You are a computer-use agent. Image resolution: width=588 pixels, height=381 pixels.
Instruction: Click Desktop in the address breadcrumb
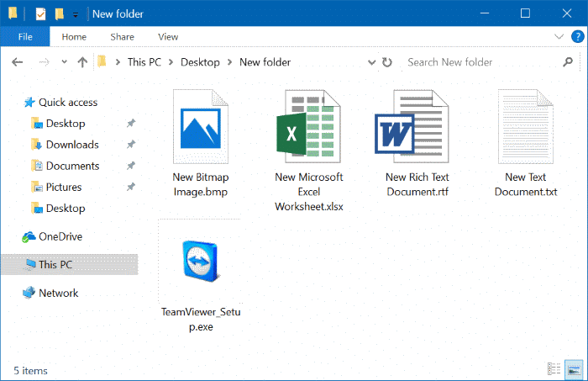(200, 62)
